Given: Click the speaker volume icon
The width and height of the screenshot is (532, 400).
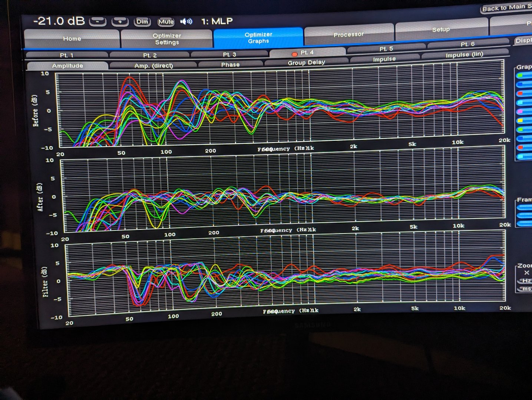Looking at the screenshot, I should click(x=186, y=21).
